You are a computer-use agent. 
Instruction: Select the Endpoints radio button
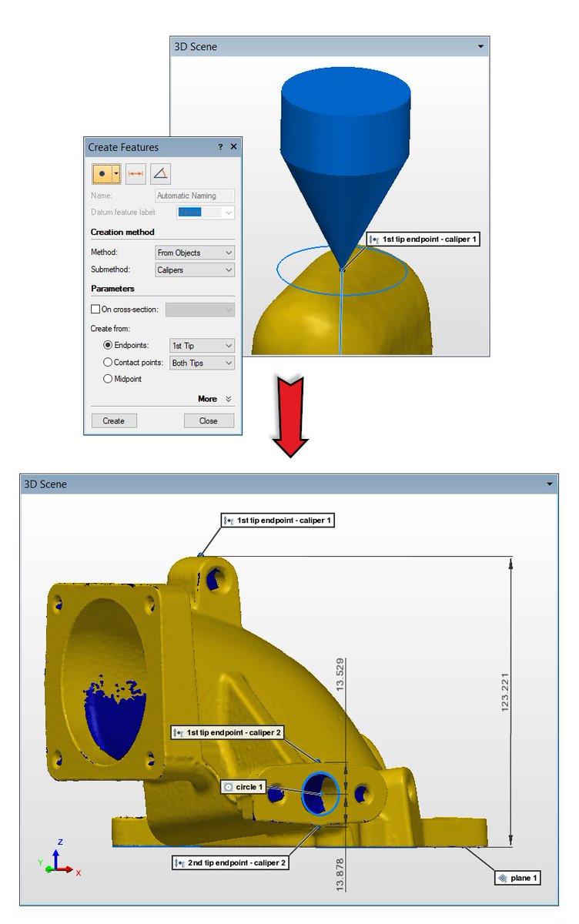(x=108, y=346)
